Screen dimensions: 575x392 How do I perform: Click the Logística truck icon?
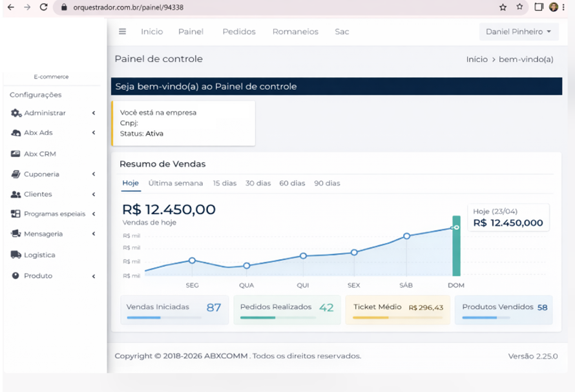click(x=16, y=255)
